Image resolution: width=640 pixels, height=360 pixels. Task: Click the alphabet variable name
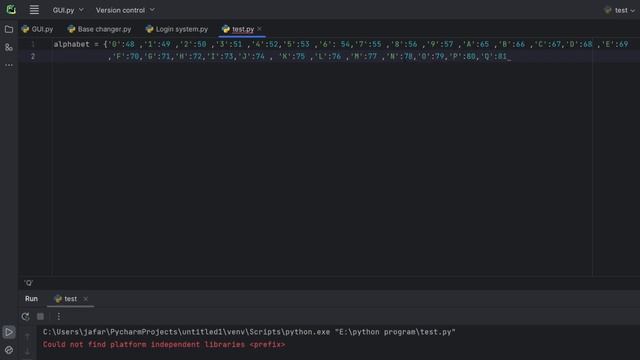(71, 44)
